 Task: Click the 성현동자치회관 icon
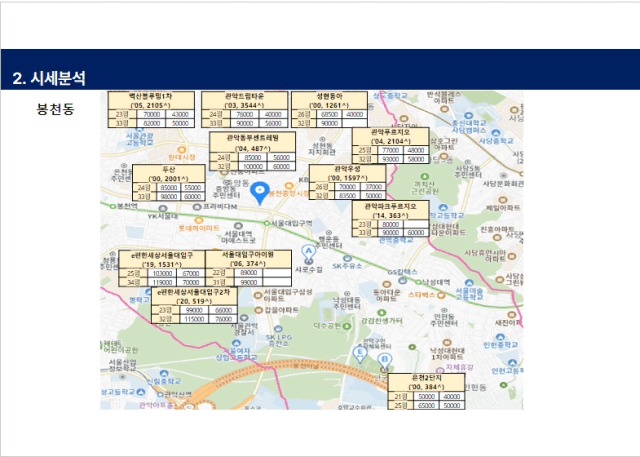click(322, 140)
